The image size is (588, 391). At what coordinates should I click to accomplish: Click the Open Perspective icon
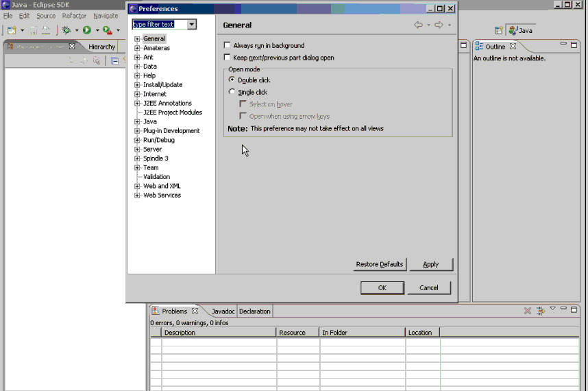498,30
